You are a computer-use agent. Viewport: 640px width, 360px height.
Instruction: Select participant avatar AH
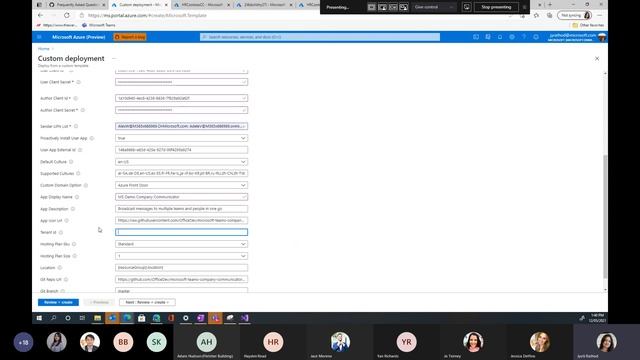point(207,342)
